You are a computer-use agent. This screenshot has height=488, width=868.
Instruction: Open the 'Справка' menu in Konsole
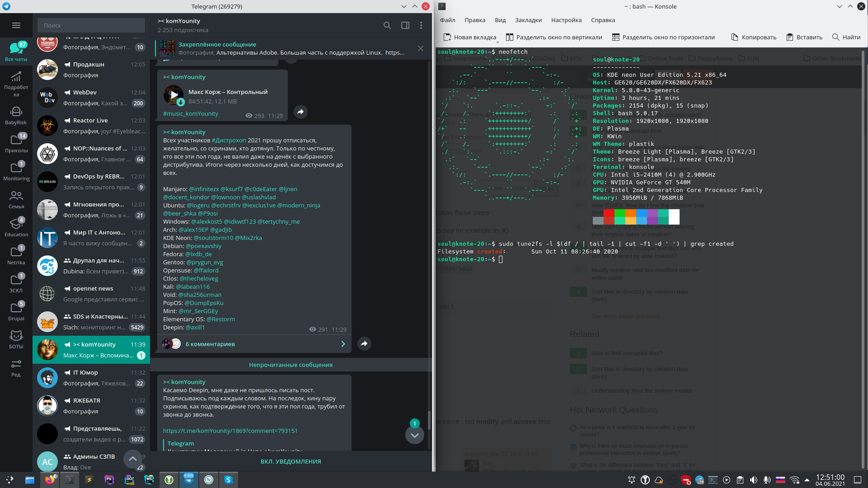click(x=603, y=20)
